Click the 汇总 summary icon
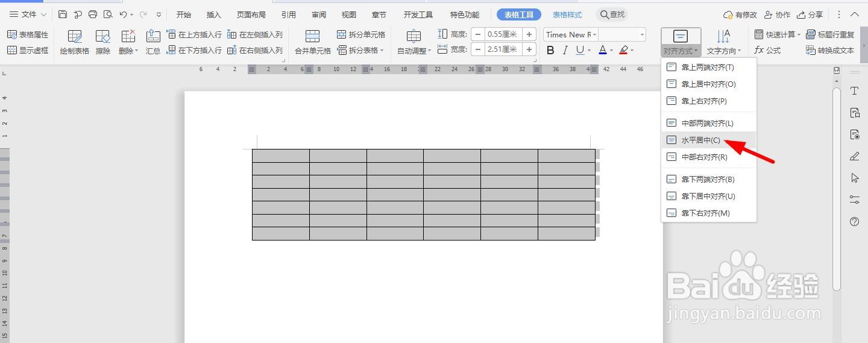This screenshot has height=343, width=868. [x=153, y=42]
